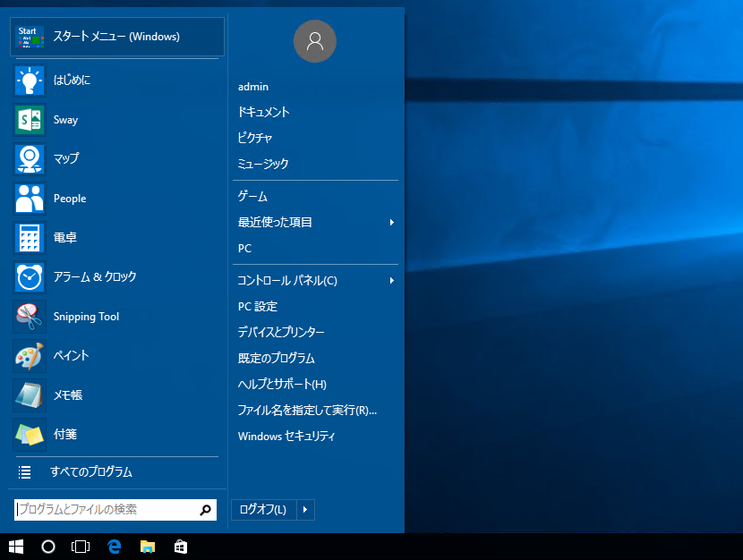This screenshot has height=560, width=743.
Task: Open the アラーム & クロック icon
Action: (x=30, y=277)
